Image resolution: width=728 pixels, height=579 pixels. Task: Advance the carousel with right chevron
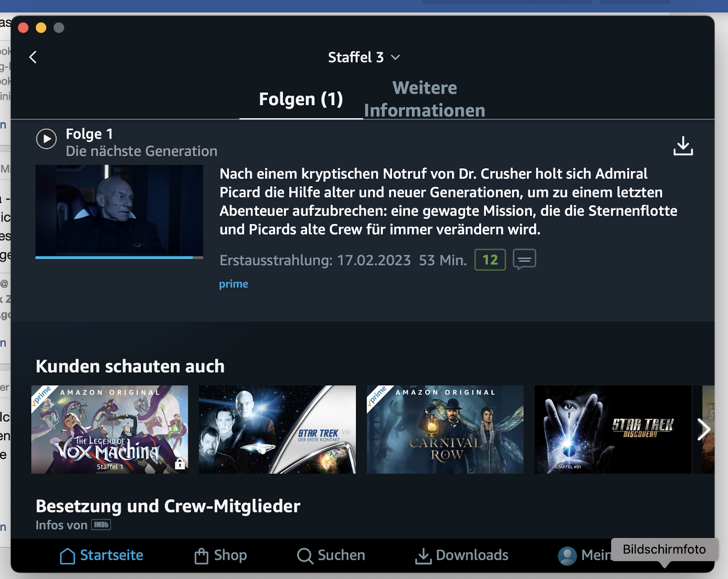tap(704, 430)
